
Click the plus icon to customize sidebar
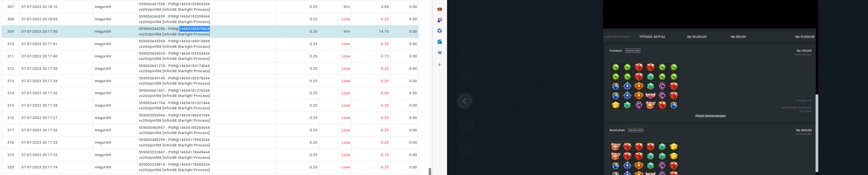click(x=439, y=65)
